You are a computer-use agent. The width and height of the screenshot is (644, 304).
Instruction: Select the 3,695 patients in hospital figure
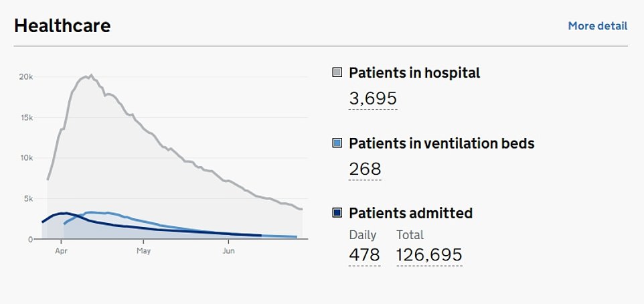(373, 99)
